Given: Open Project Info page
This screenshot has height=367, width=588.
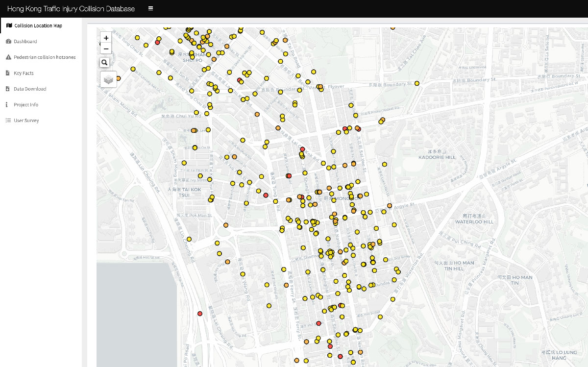Looking at the screenshot, I should point(41,104).
